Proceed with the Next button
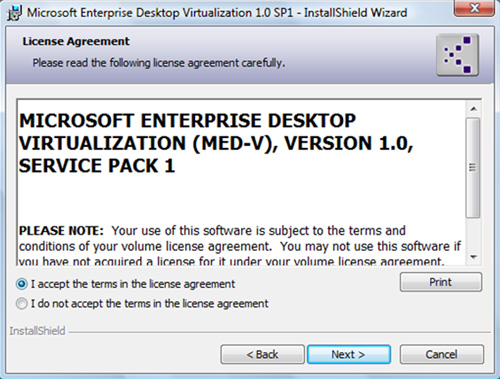 pyautogui.click(x=349, y=354)
